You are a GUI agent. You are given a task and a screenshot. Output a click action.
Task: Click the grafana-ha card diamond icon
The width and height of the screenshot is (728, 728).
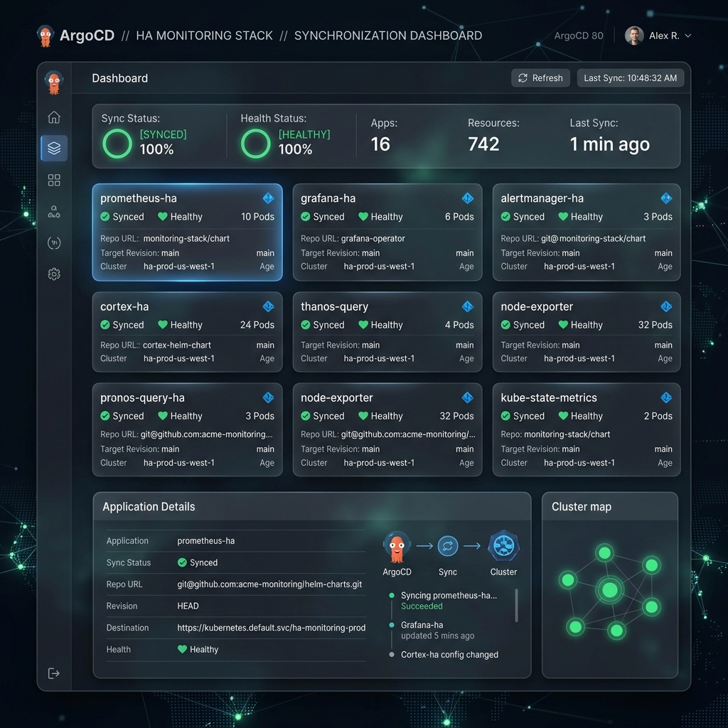point(468,198)
